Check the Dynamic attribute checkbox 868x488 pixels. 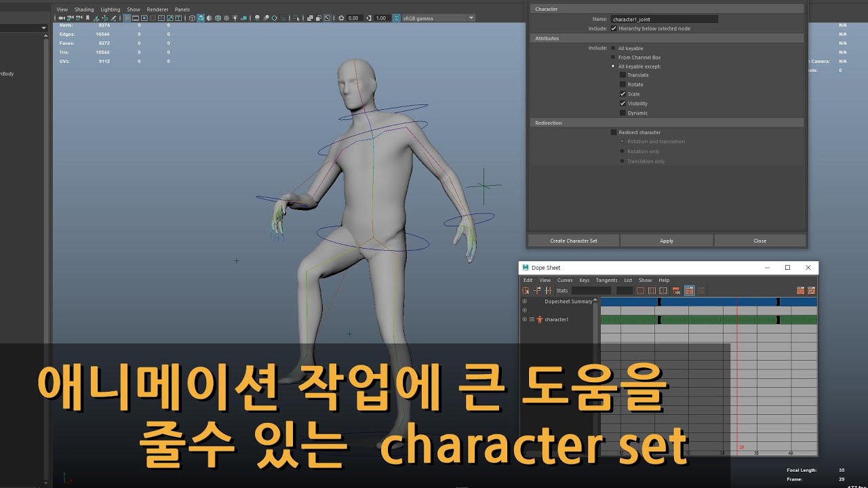623,113
